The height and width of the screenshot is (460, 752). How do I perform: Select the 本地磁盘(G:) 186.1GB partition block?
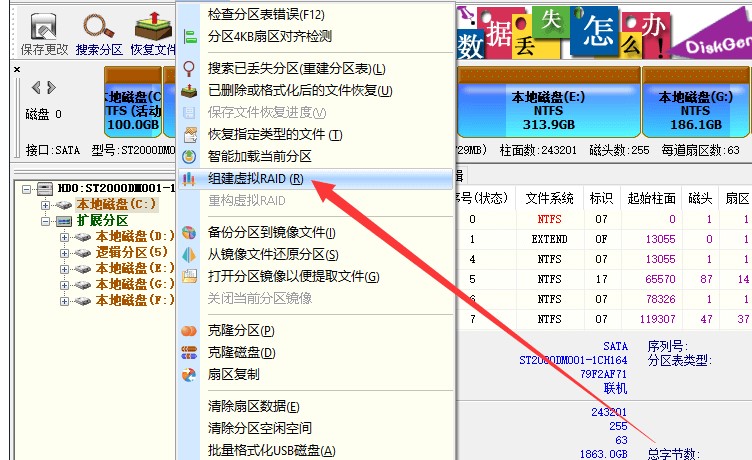695,102
